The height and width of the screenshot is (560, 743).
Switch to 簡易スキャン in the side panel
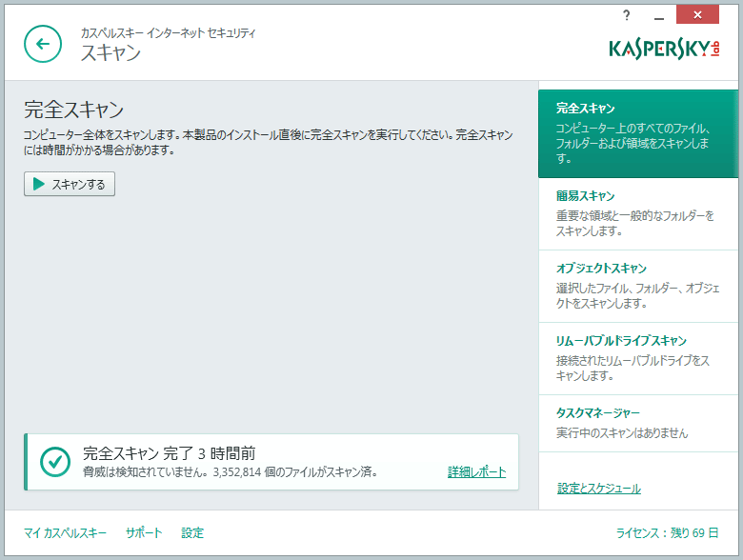coord(638,214)
